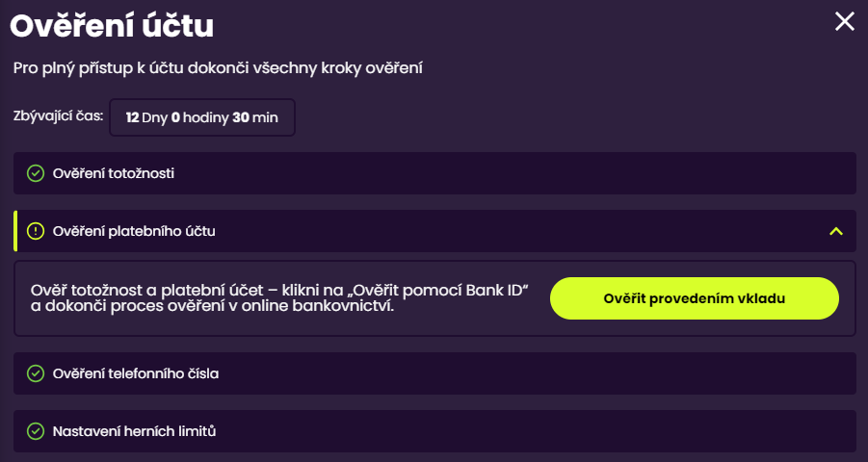868x462 pixels.
Task: Click the Bank ID instruction text
Action: (281, 299)
